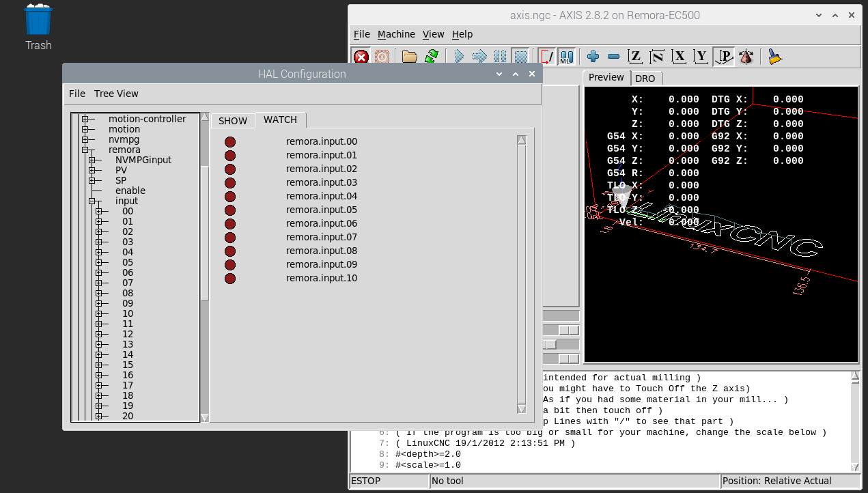
Task: Open the File menu in AXIS window
Action: point(362,34)
